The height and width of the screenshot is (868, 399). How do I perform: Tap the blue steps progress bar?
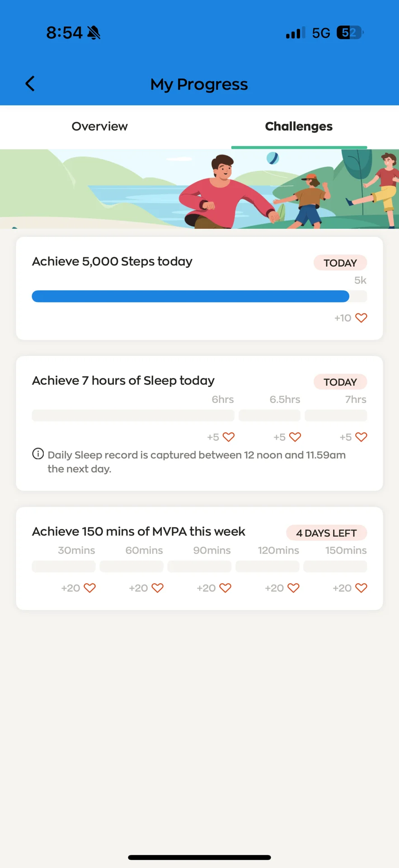point(190,297)
